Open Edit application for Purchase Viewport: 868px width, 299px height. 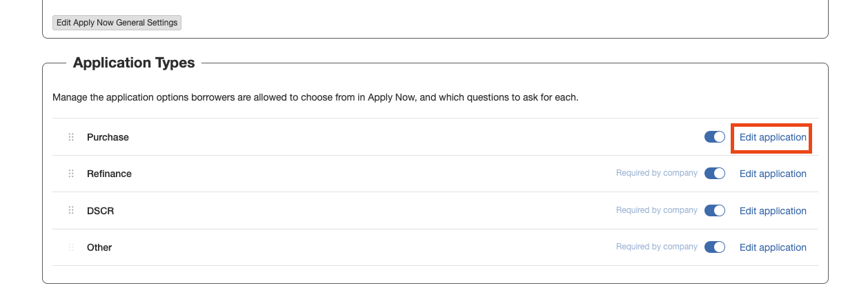click(x=773, y=137)
